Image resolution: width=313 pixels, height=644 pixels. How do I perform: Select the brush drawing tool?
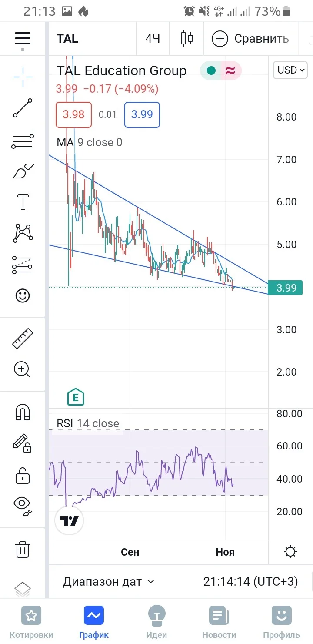click(23, 171)
